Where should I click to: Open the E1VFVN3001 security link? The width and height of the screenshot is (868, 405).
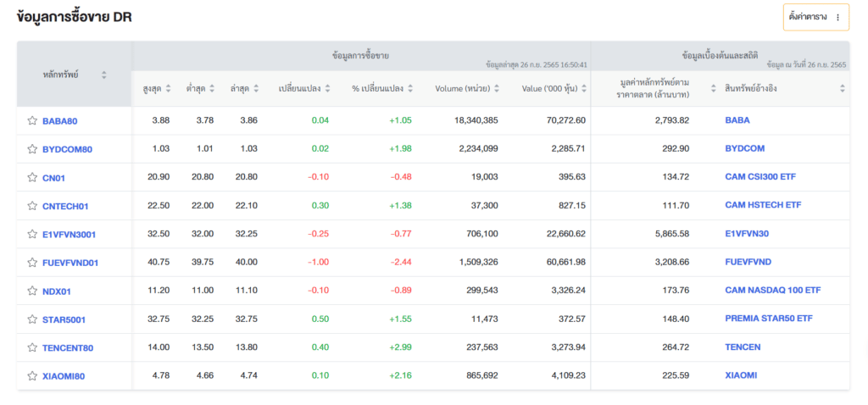[70, 235]
